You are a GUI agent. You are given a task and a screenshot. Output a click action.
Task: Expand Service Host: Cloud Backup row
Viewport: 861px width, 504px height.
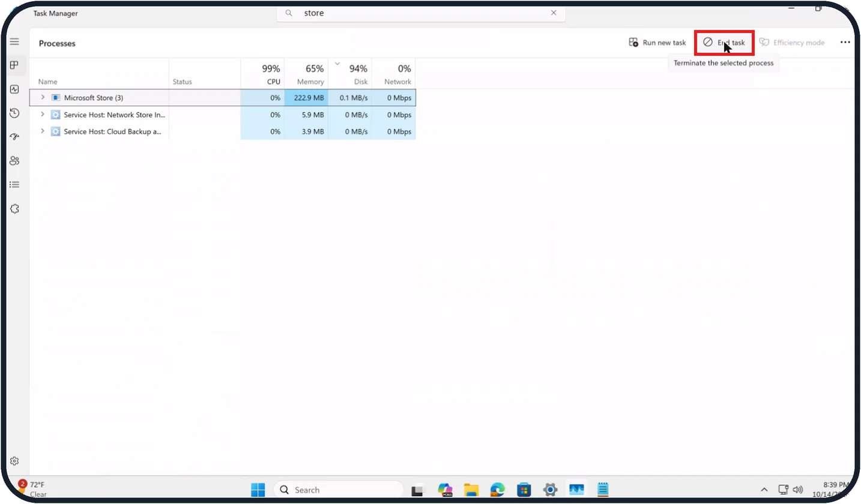43,131
